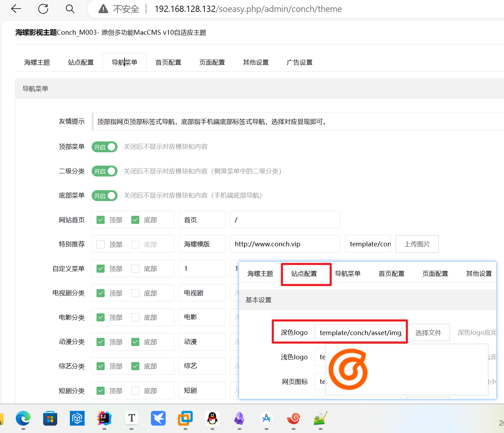
Task: Open Android Studio from the taskbar
Action: 266,418
